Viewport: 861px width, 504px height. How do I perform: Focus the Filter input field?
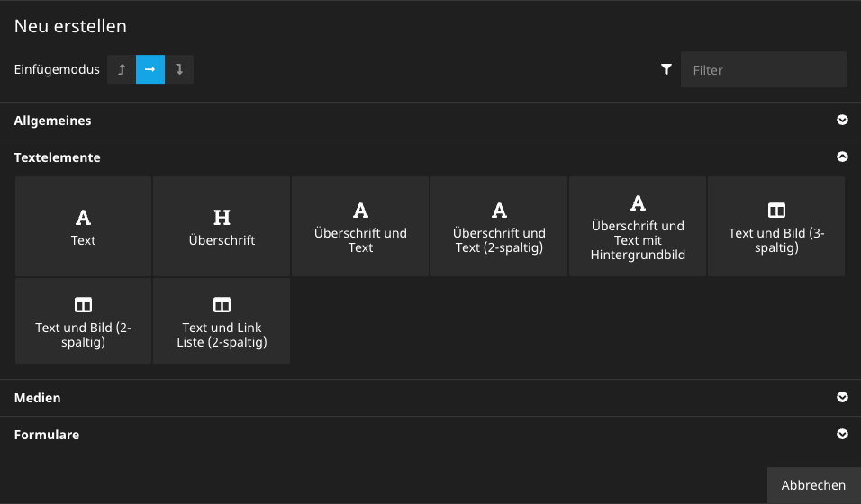click(x=763, y=69)
